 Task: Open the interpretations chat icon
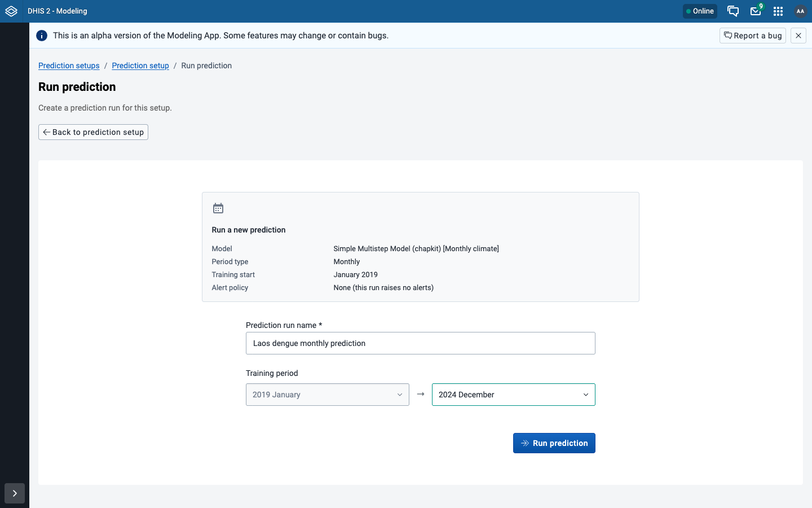tap(733, 11)
